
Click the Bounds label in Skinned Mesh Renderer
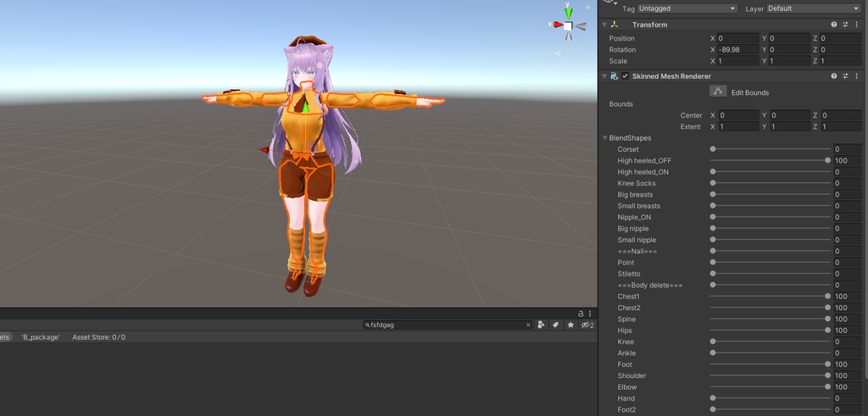pyautogui.click(x=621, y=104)
